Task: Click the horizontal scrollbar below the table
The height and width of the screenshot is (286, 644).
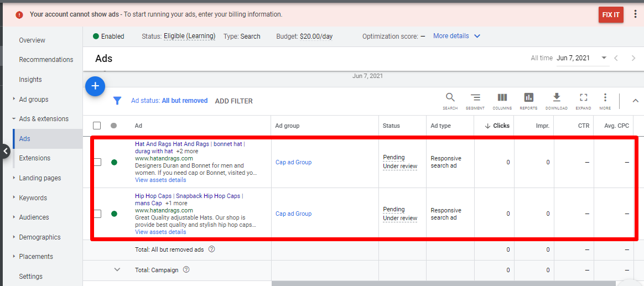Action: [x=443, y=283]
